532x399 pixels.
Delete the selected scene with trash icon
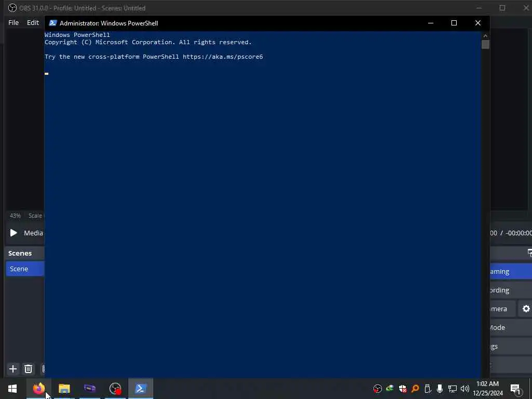click(29, 368)
